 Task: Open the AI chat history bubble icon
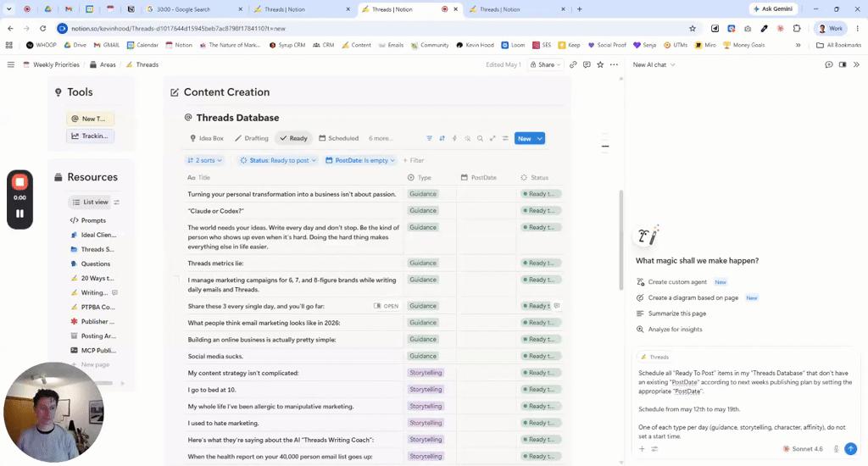tap(829, 64)
